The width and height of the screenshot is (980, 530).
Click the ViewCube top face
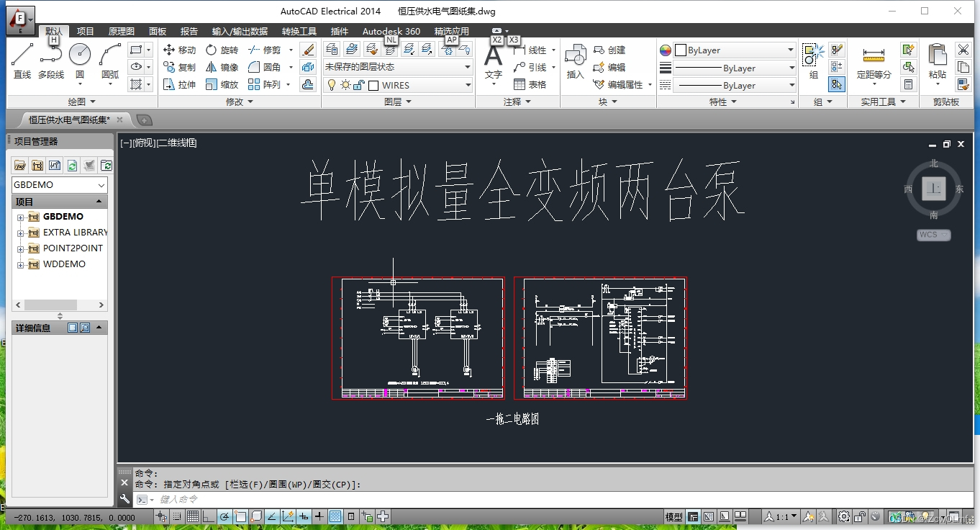[934, 189]
